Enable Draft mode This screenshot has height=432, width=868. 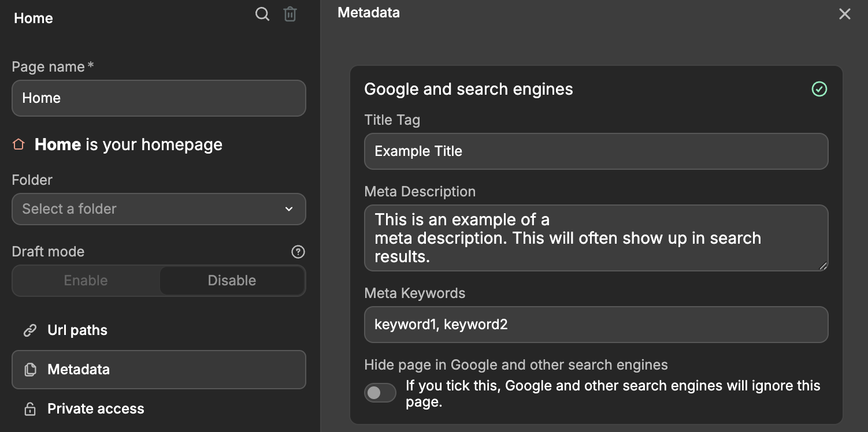point(85,281)
